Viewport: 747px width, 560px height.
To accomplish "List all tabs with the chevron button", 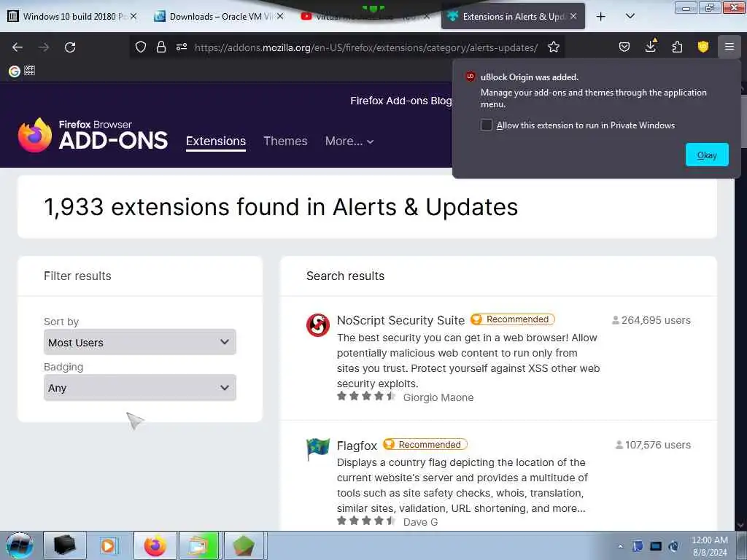I will [630, 16].
